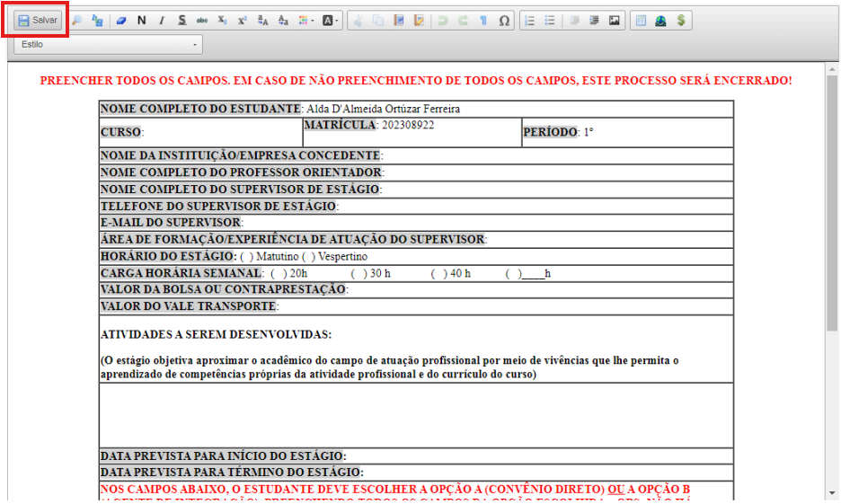Click the increase indent icon
Viewport: 841px width, 504px height.
[594, 21]
